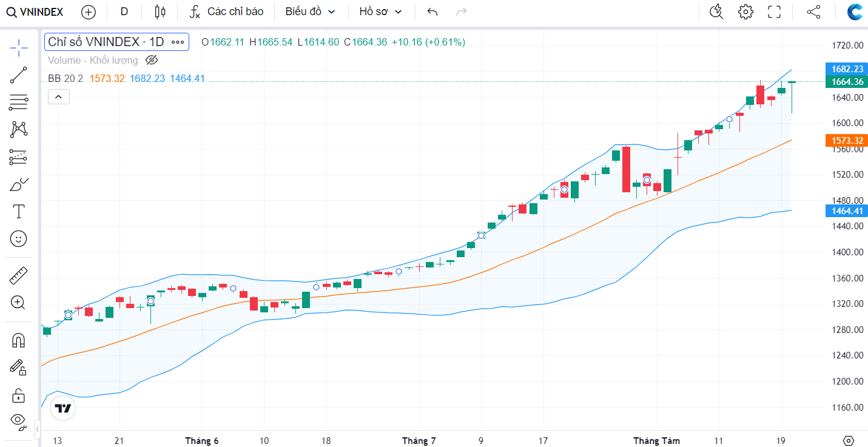Enter fullscreen mode

tap(774, 12)
